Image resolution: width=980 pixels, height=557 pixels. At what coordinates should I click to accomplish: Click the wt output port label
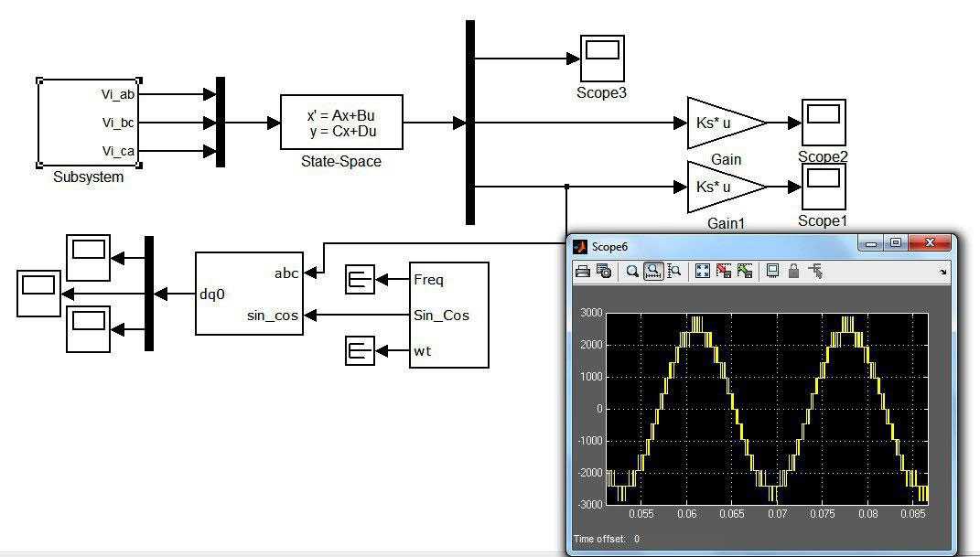point(423,351)
